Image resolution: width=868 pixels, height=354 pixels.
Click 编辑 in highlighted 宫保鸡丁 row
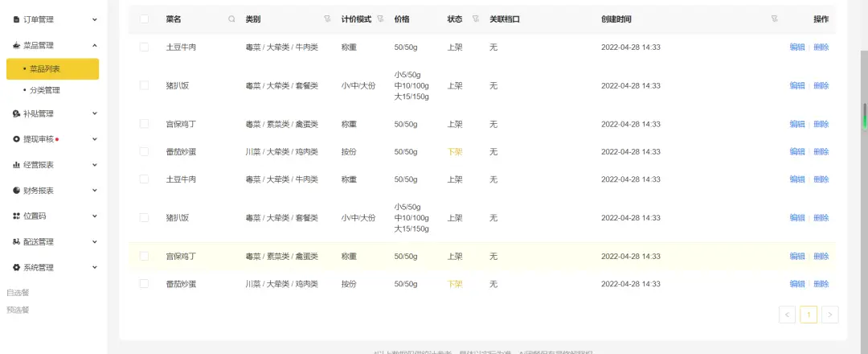[x=797, y=257]
